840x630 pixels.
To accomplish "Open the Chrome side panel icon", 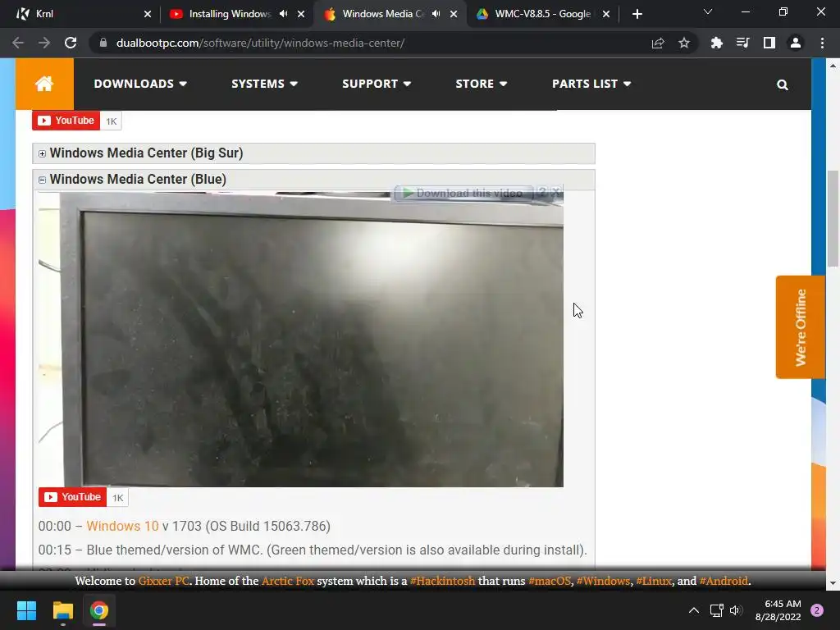I will point(769,43).
